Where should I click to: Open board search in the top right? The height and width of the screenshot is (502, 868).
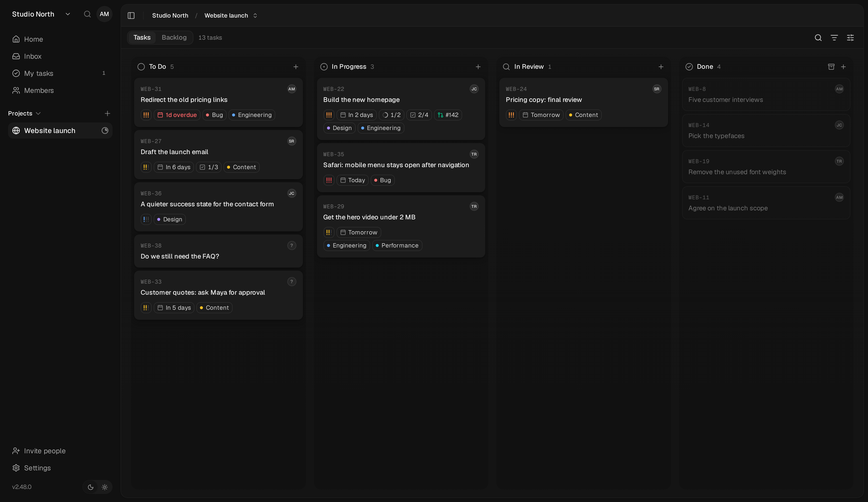[818, 38]
